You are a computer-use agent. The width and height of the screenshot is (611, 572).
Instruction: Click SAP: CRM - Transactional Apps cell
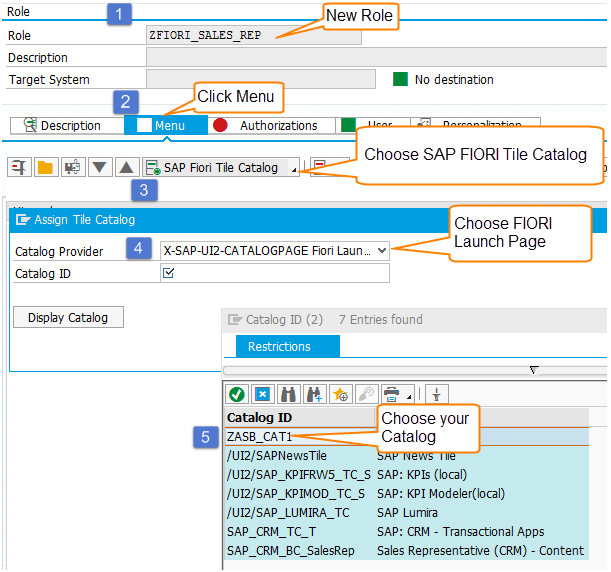point(460,532)
